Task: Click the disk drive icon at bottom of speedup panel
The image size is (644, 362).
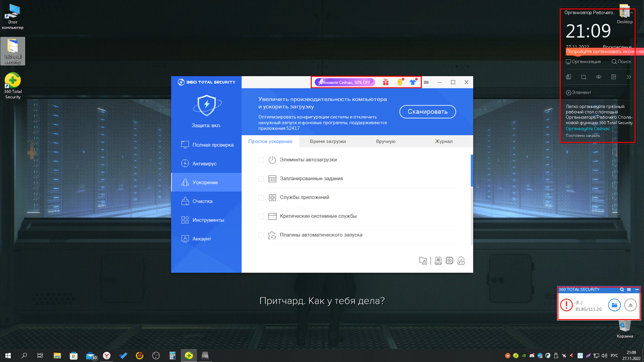Action: pyautogui.click(x=438, y=261)
